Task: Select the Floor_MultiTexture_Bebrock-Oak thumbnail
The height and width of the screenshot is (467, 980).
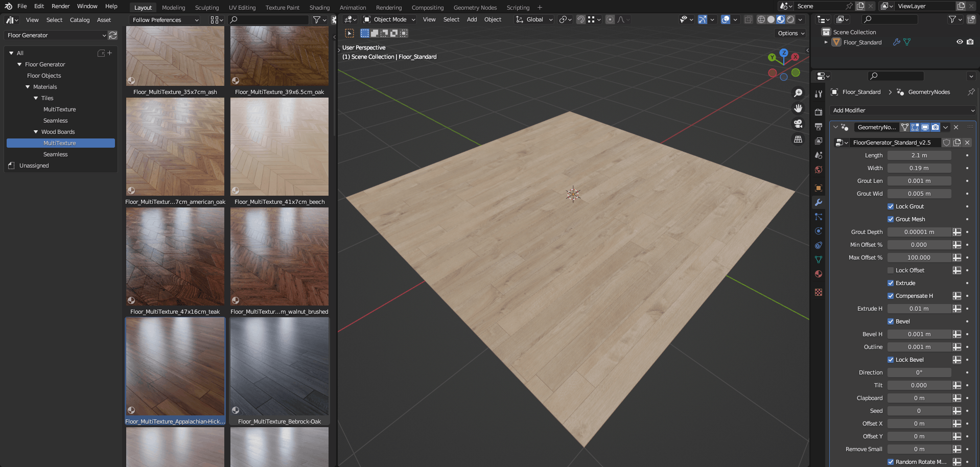Action: (x=279, y=368)
